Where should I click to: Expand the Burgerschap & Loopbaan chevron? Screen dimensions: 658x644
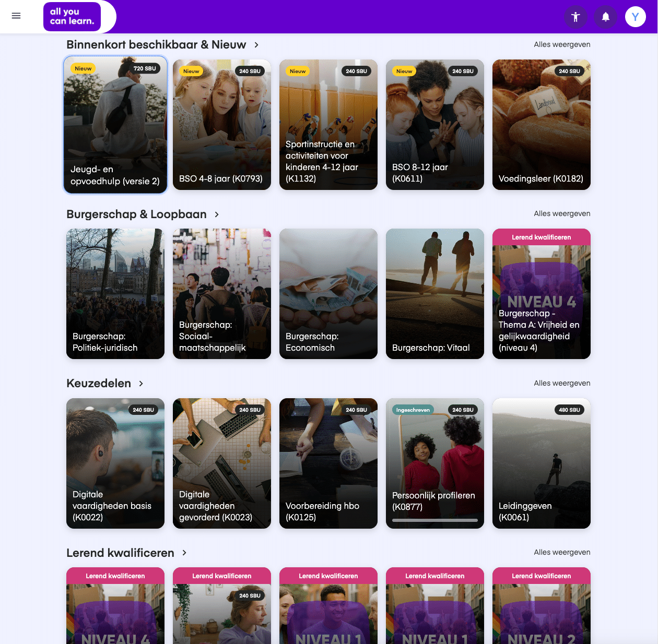click(217, 214)
